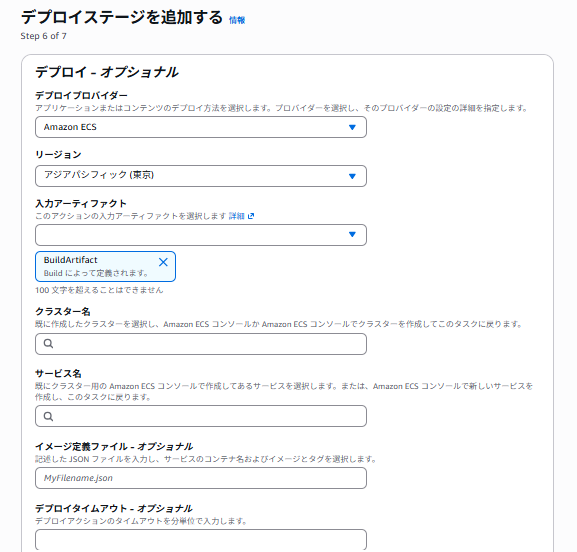577x552 pixels.
Task: Click the デプロイ - オプショナル section heading
Action: coord(107,72)
